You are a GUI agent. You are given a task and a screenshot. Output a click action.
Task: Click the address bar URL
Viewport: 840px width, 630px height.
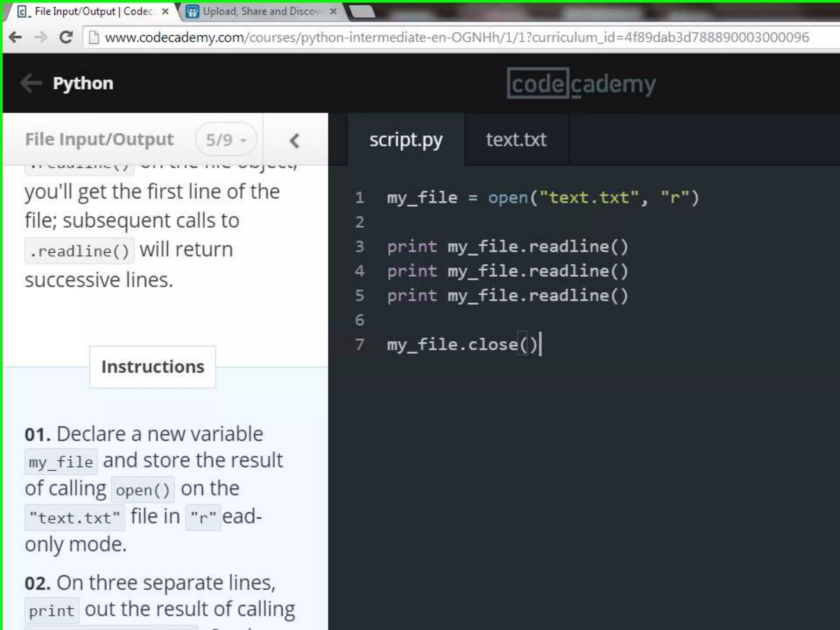[x=457, y=38]
